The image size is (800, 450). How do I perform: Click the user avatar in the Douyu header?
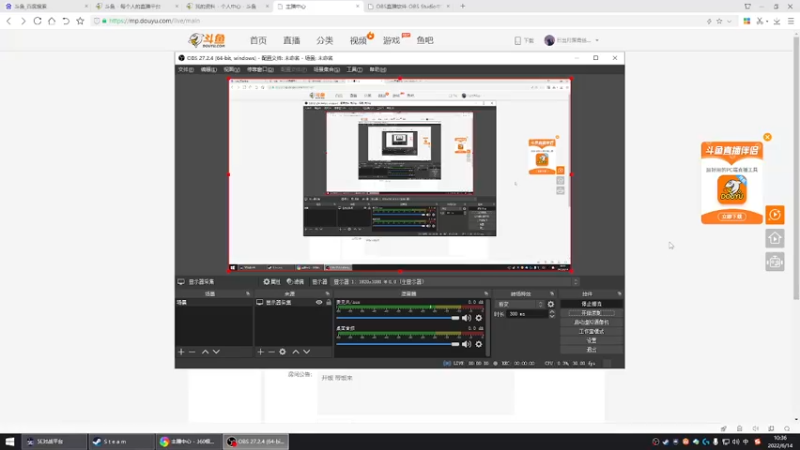(x=549, y=40)
